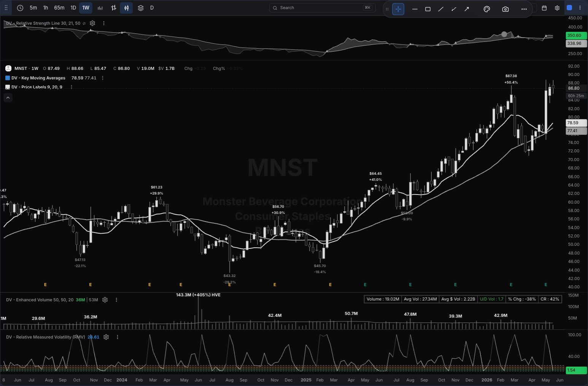Open the top-right vertical dots menu
The height and width of the screenshot is (386, 588).
(580, 8)
